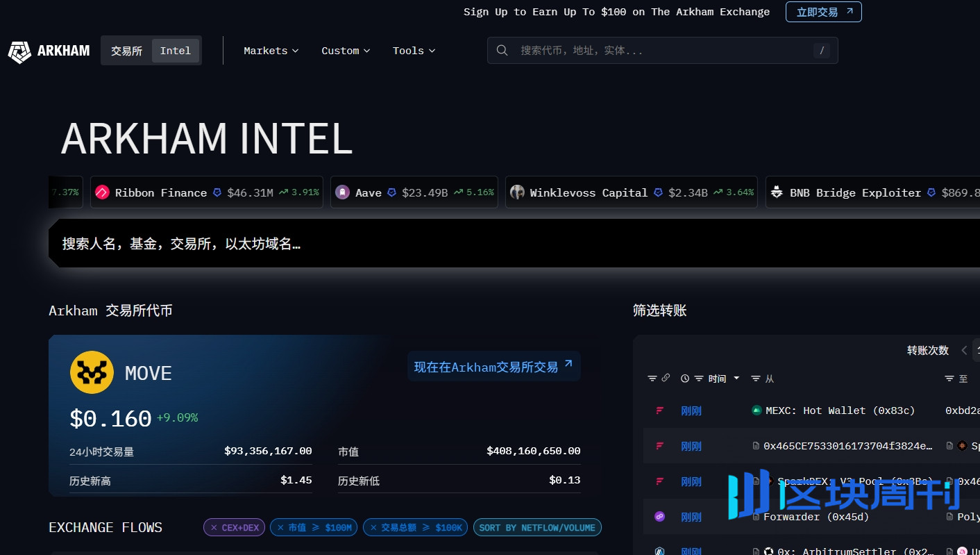This screenshot has height=555, width=980.
Task: Click the 立即交易 button in top banner
Action: (823, 12)
